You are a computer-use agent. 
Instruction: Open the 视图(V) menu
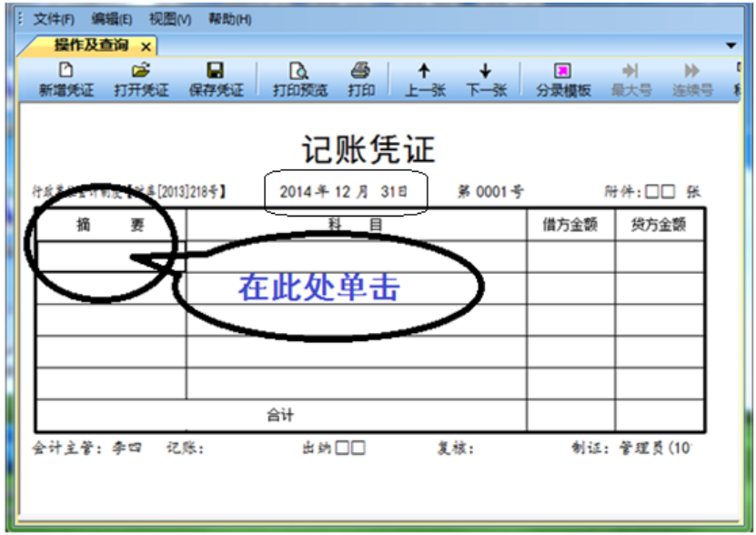pyautogui.click(x=170, y=19)
